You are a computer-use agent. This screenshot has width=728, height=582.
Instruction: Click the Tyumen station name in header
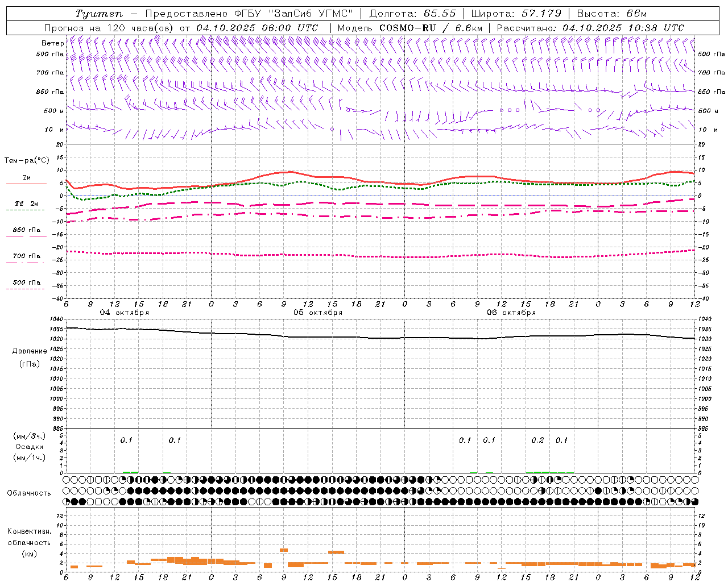(x=98, y=14)
